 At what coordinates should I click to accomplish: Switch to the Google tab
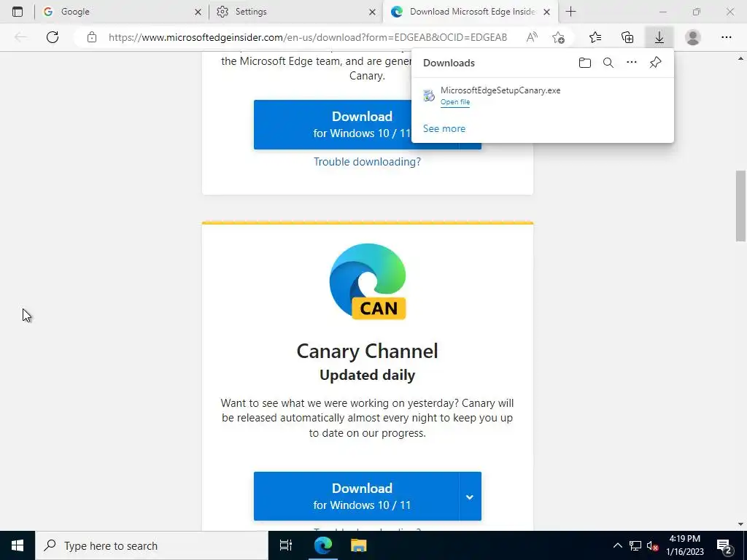pyautogui.click(x=122, y=12)
